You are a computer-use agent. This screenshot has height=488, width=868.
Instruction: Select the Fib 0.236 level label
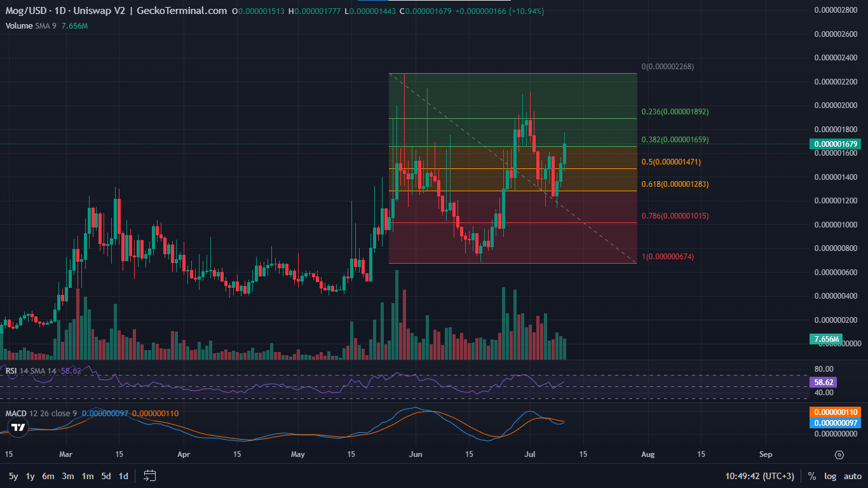click(x=674, y=111)
